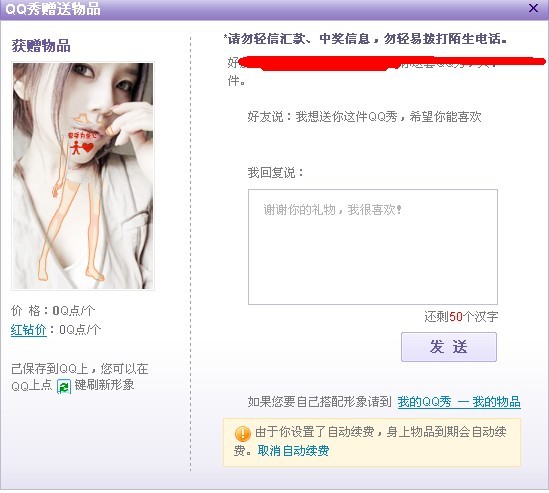Click inside the reply message text box
This screenshot has height=493, width=549.
[x=373, y=247]
